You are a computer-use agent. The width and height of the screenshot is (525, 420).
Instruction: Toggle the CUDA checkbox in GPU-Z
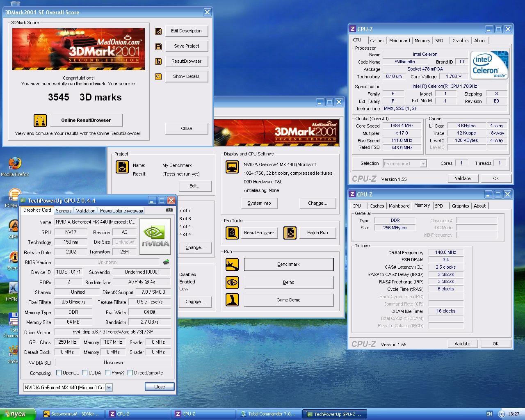(85, 373)
